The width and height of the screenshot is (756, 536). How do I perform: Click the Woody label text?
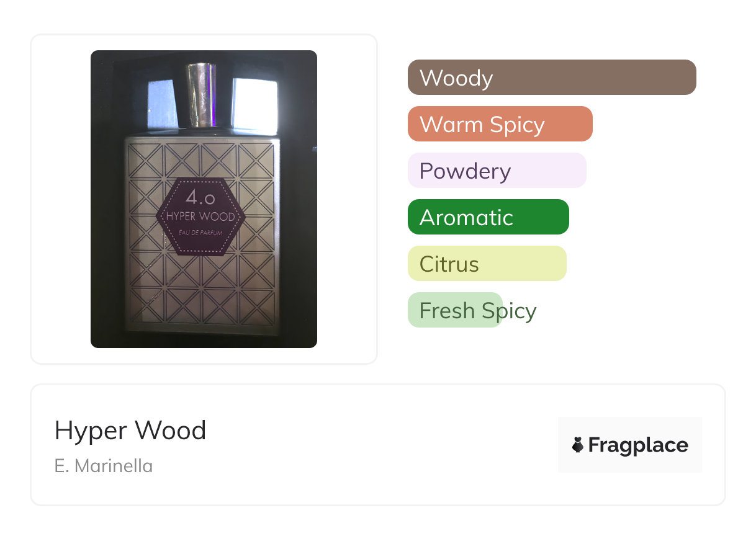(456, 78)
